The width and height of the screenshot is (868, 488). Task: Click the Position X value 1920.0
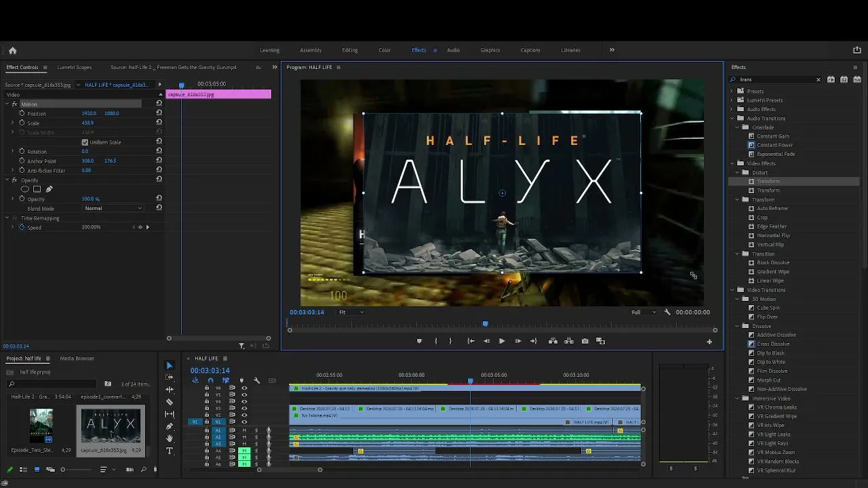click(89, 113)
